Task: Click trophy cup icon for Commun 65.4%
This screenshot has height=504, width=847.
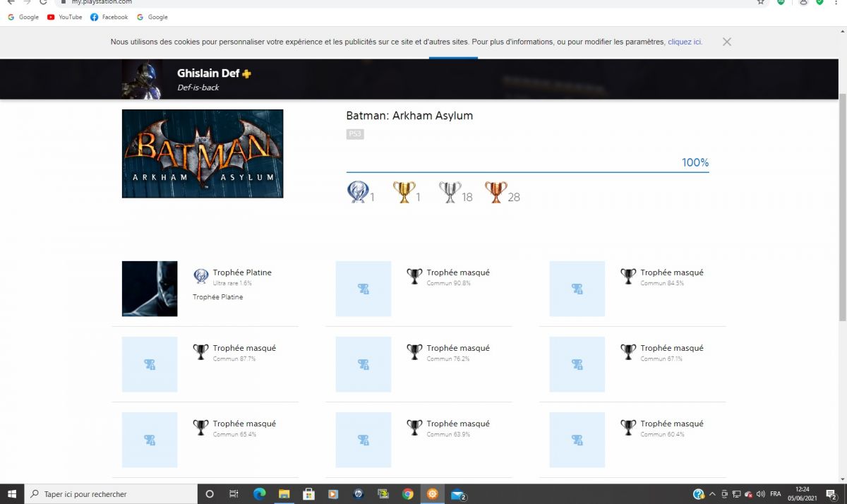Action: (201, 428)
